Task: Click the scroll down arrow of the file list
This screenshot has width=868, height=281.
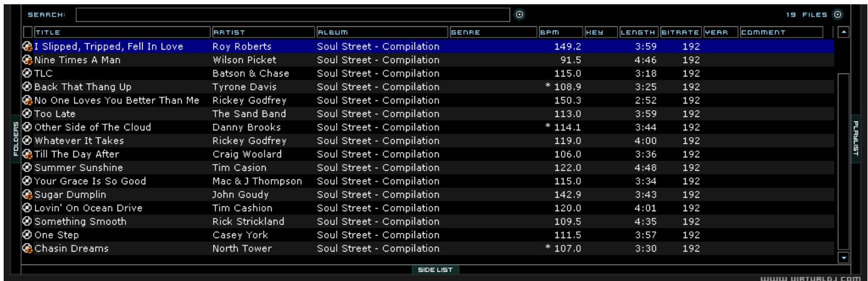Action: pos(844,258)
